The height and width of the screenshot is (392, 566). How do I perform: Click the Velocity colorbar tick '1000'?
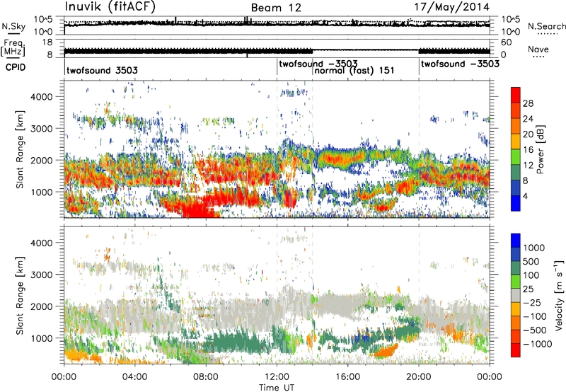[x=534, y=248]
